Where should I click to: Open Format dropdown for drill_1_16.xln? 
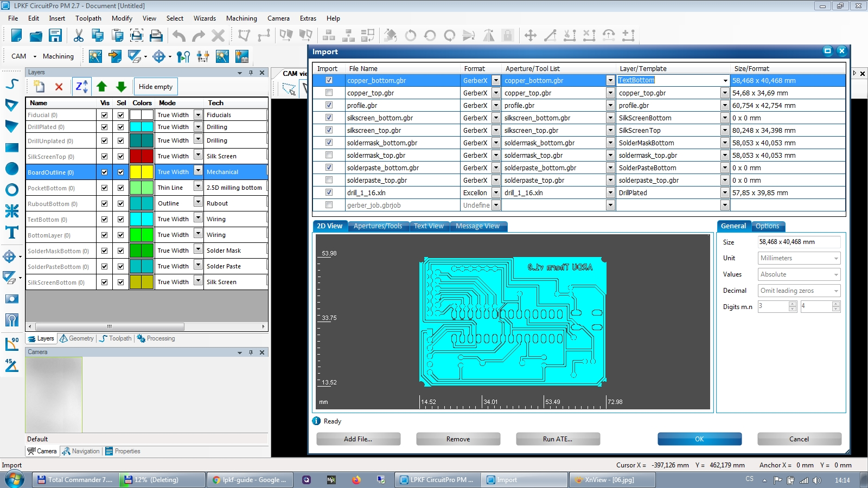click(x=496, y=192)
